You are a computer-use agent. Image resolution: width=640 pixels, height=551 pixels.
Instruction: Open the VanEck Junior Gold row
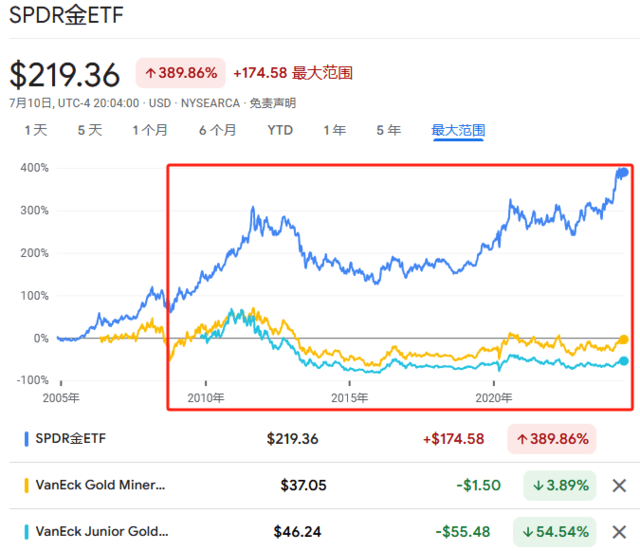coord(100,530)
